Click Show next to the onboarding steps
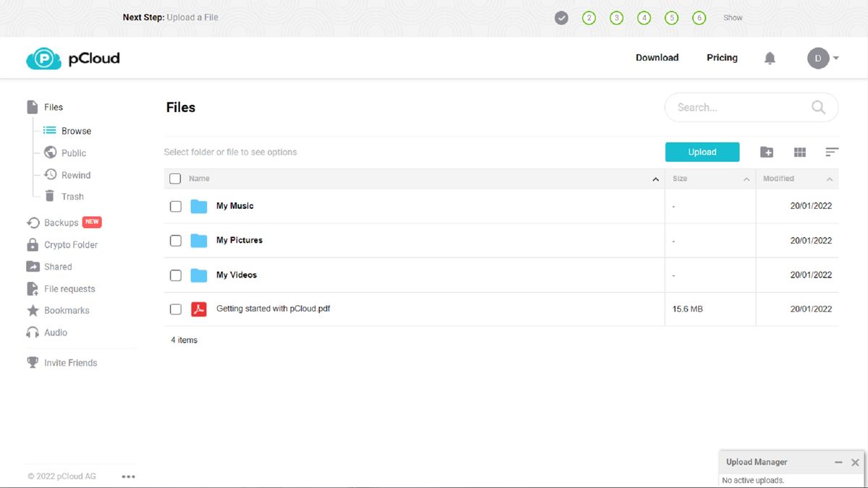 [732, 17]
